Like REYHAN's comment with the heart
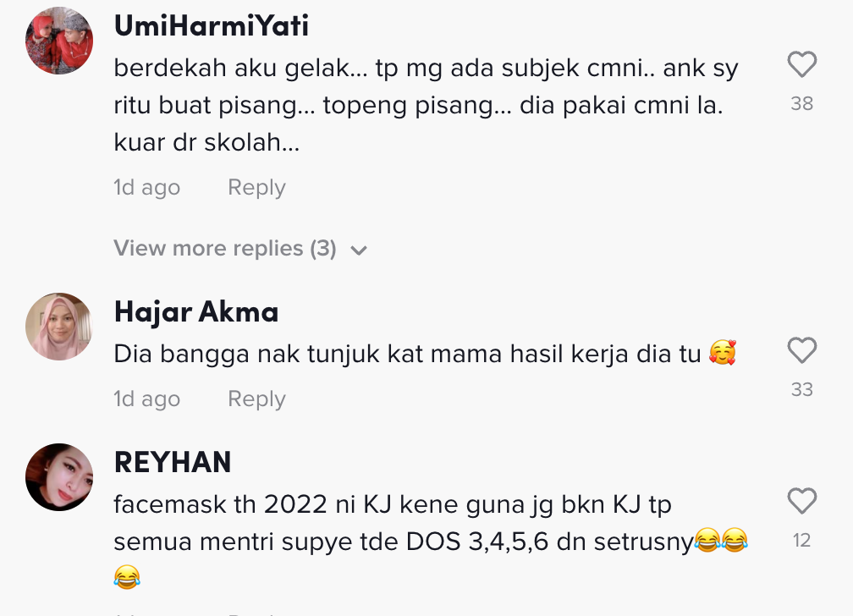The height and width of the screenshot is (616, 853). pyautogui.click(x=802, y=501)
